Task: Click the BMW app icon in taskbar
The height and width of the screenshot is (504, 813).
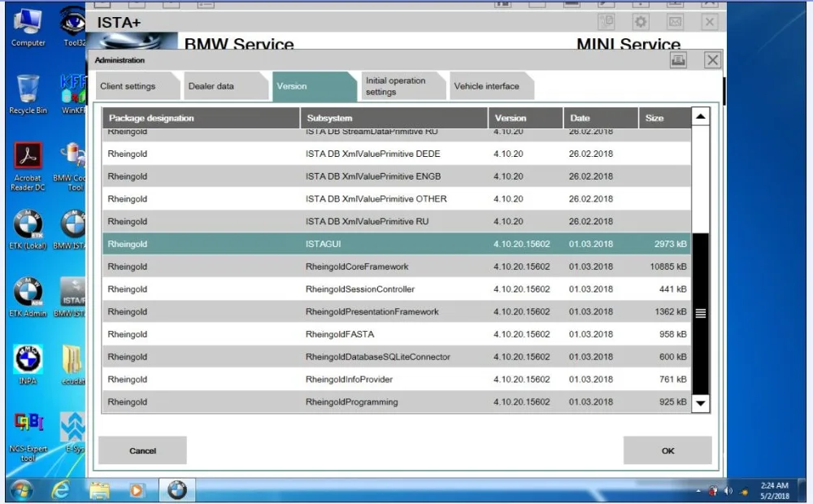Action: click(176, 490)
